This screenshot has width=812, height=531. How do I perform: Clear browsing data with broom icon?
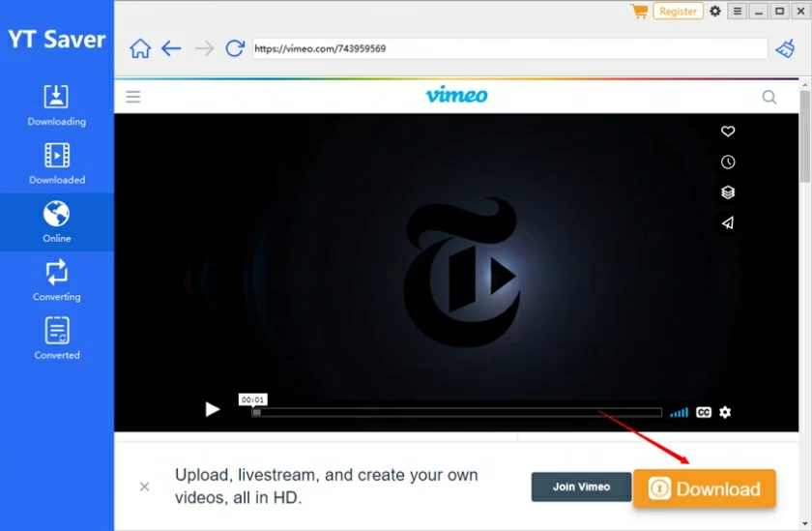coord(785,48)
